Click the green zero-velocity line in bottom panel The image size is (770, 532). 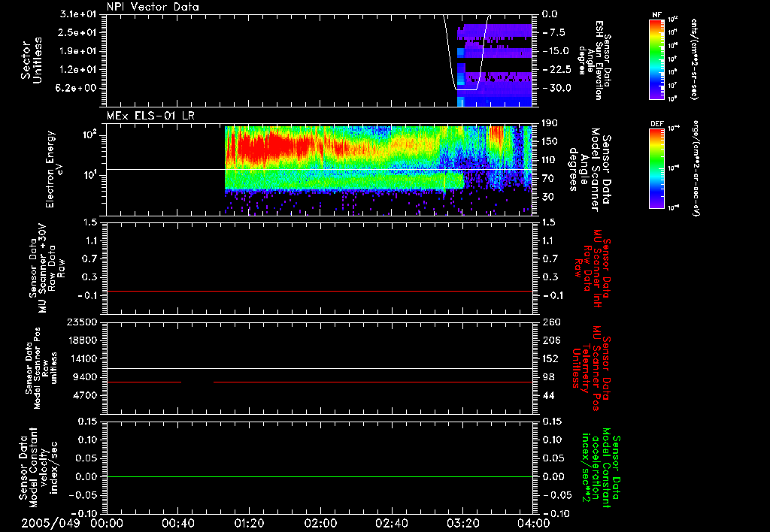pos(319,477)
